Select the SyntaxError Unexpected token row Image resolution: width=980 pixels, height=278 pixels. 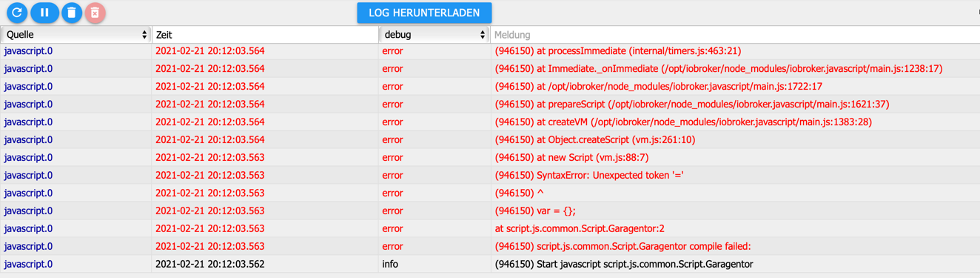(x=490, y=176)
